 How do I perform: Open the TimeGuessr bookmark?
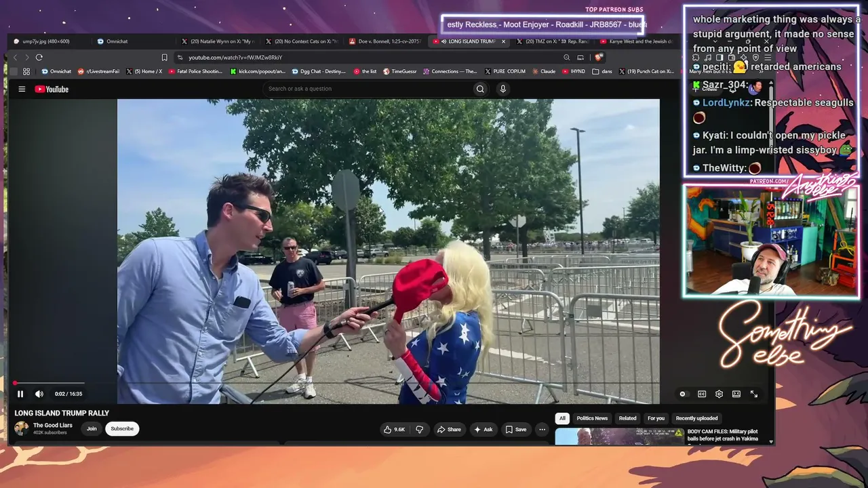tap(399, 71)
